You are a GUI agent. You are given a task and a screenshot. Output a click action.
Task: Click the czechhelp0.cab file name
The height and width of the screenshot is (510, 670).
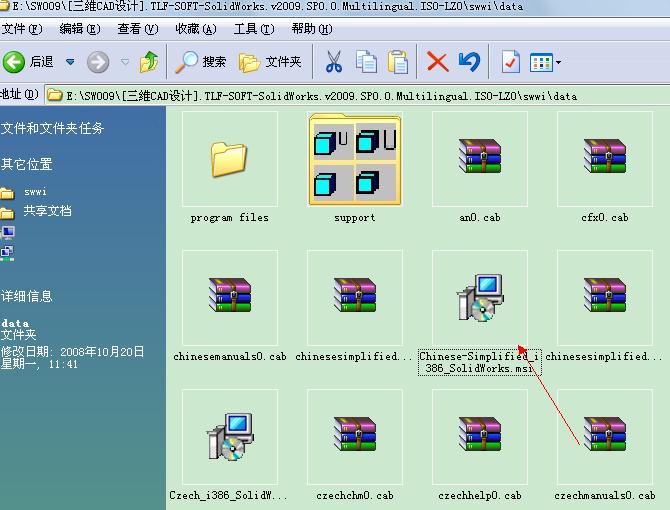click(480, 495)
